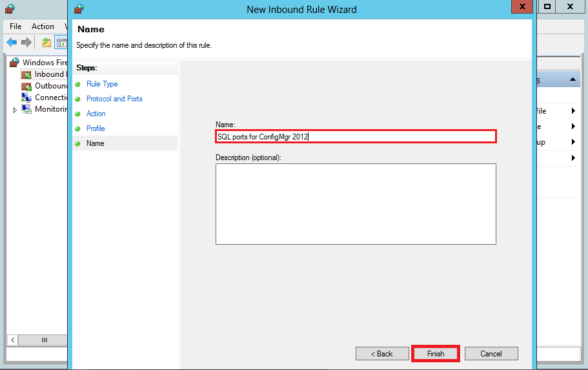
Task: Click inside the Description text box
Action: coord(355,203)
